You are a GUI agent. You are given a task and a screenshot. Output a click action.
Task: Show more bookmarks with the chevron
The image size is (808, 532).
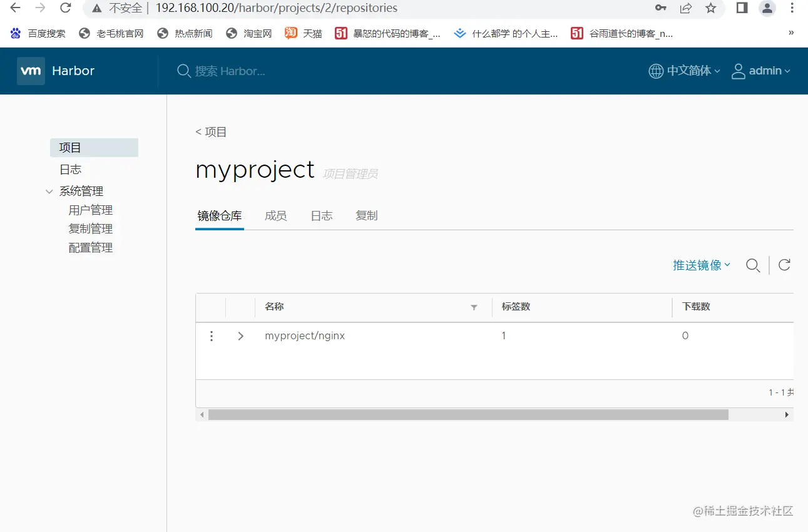point(791,33)
